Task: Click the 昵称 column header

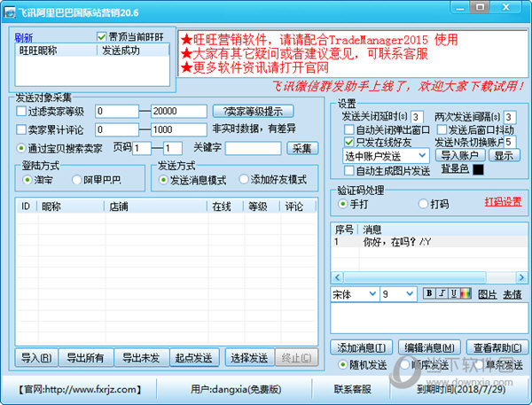Action: point(71,206)
